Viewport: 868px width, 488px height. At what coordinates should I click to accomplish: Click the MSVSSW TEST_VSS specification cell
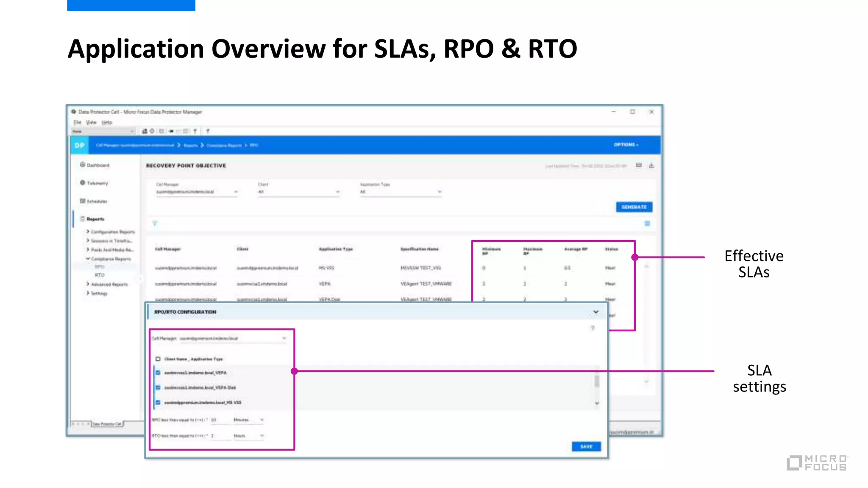(421, 268)
